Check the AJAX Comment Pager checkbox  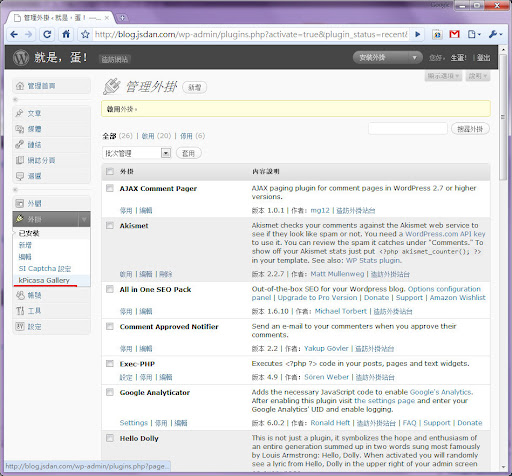(x=110, y=188)
